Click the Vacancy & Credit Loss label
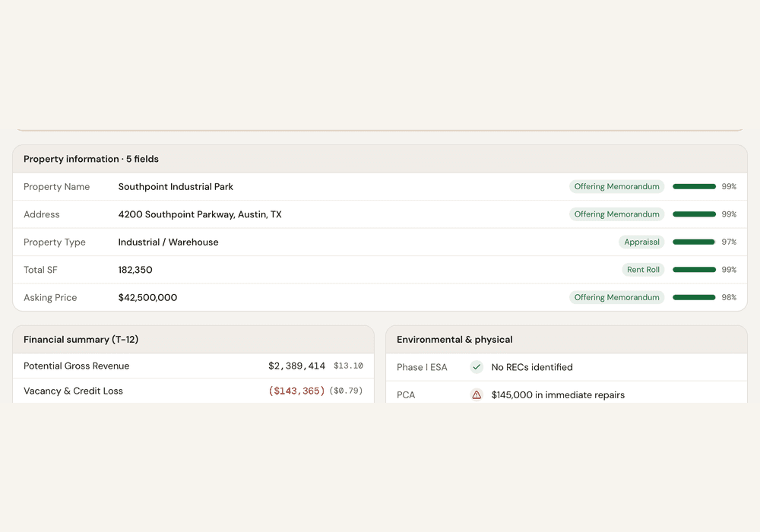This screenshot has height=532, width=760. [x=73, y=391]
